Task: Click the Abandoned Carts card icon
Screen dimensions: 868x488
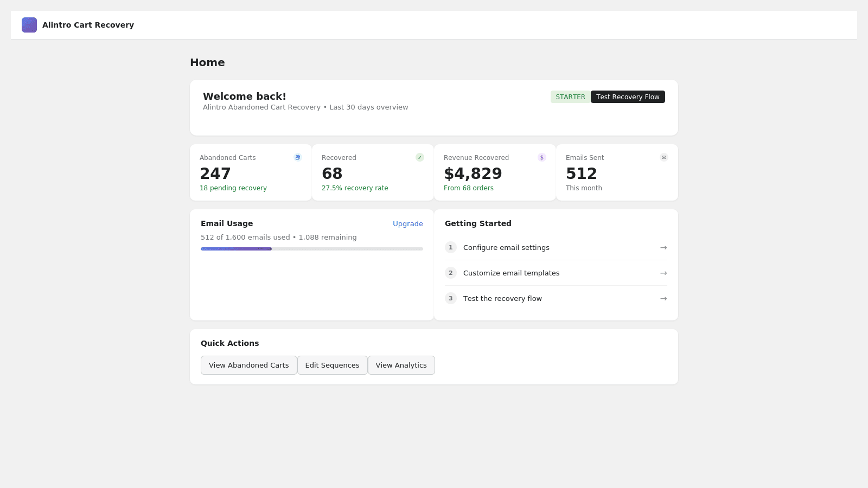Action: [297, 157]
